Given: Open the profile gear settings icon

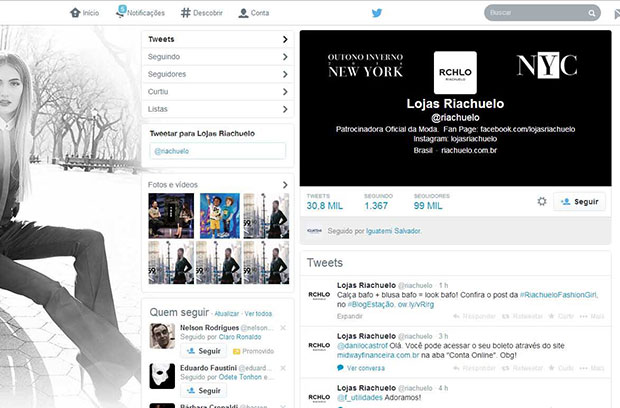Looking at the screenshot, I should [542, 201].
